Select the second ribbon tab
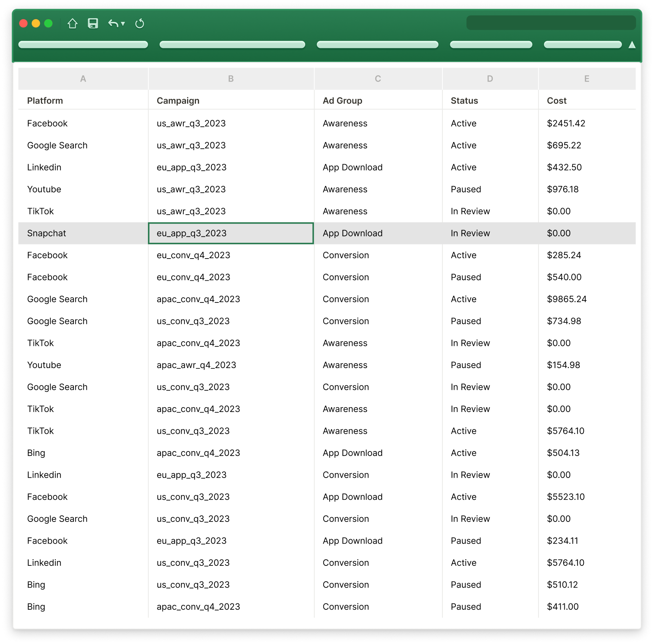Viewport: 654px width, 644px height. [232, 44]
